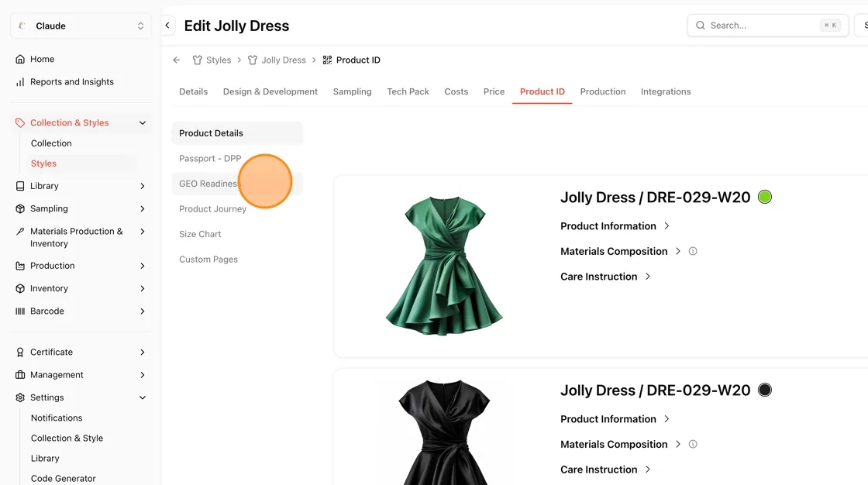Open the Production tab

[x=603, y=92]
